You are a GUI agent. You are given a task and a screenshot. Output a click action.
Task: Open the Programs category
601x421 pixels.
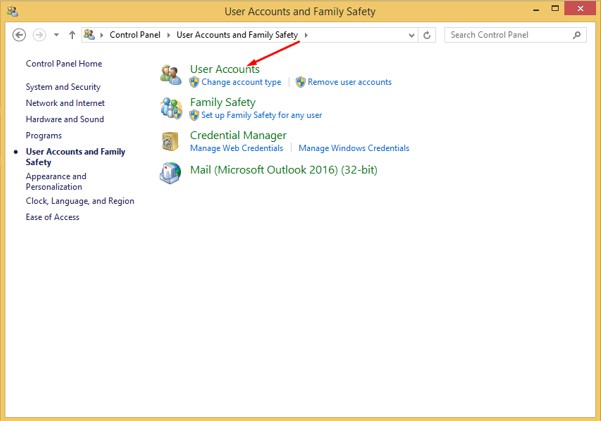pyautogui.click(x=44, y=135)
